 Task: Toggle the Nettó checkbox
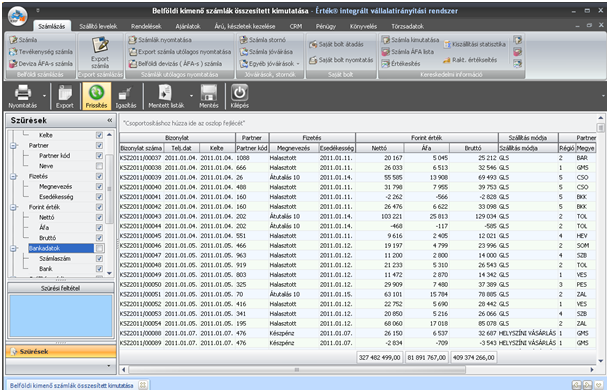pos(99,218)
